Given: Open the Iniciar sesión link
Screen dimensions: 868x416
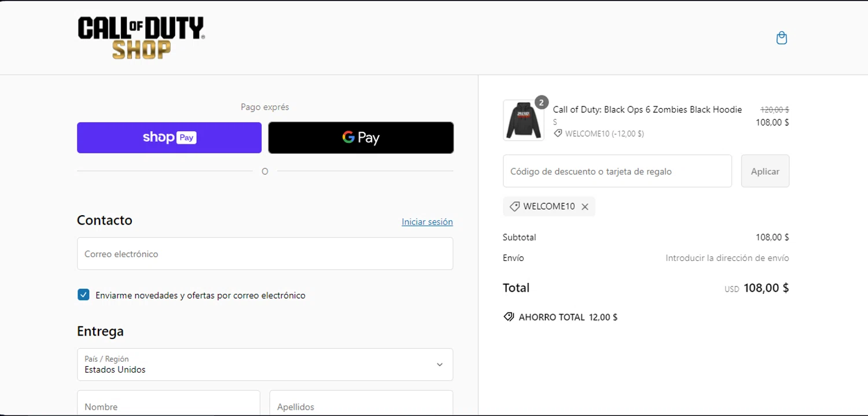Looking at the screenshot, I should coord(427,222).
